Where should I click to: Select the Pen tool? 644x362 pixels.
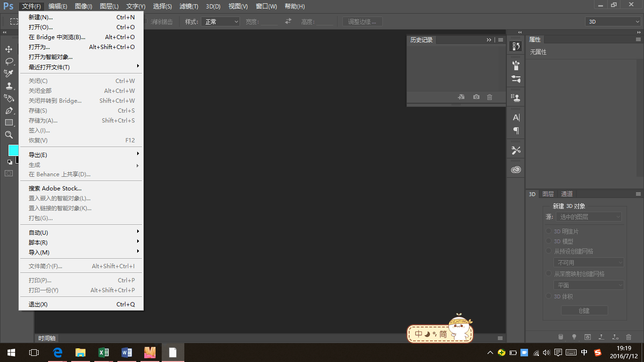point(9,110)
